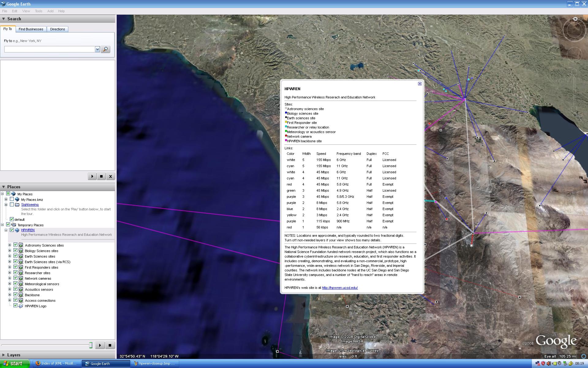Click the Backbone folder icon

[21, 295]
